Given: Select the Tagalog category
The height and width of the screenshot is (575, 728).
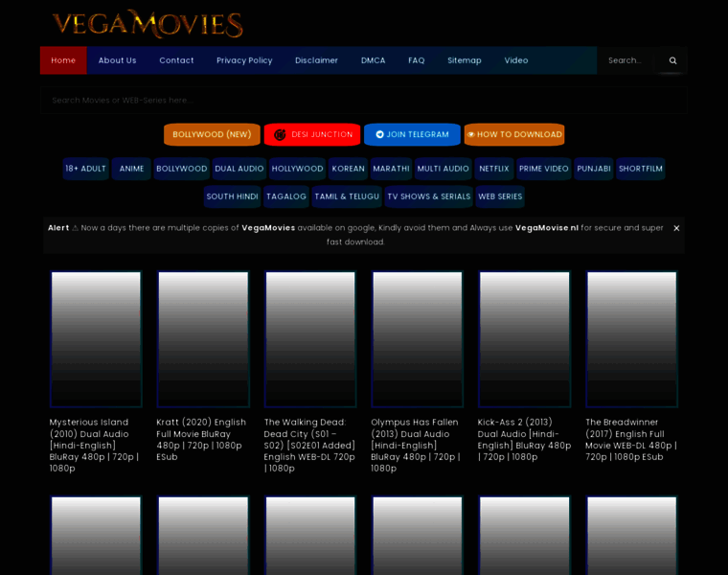Looking at the screenshot, I should click(x=286, y=196).
